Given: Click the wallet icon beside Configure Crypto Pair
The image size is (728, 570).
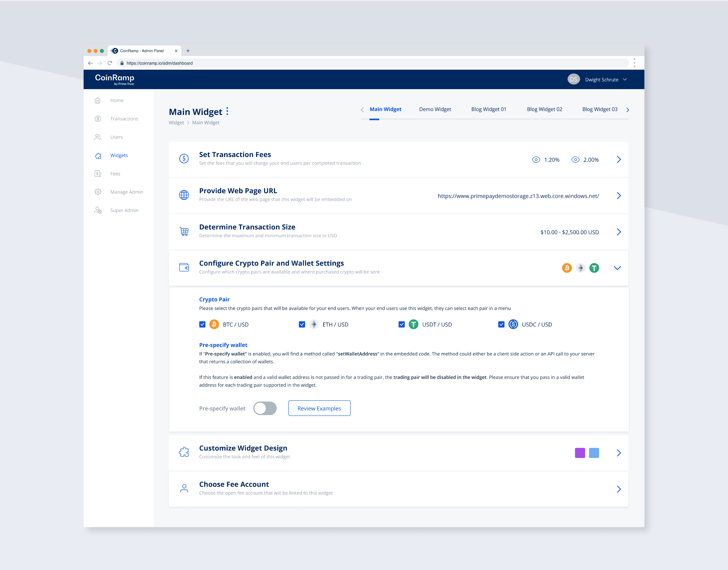Looking at the screenshot, I should pos(184,267).
